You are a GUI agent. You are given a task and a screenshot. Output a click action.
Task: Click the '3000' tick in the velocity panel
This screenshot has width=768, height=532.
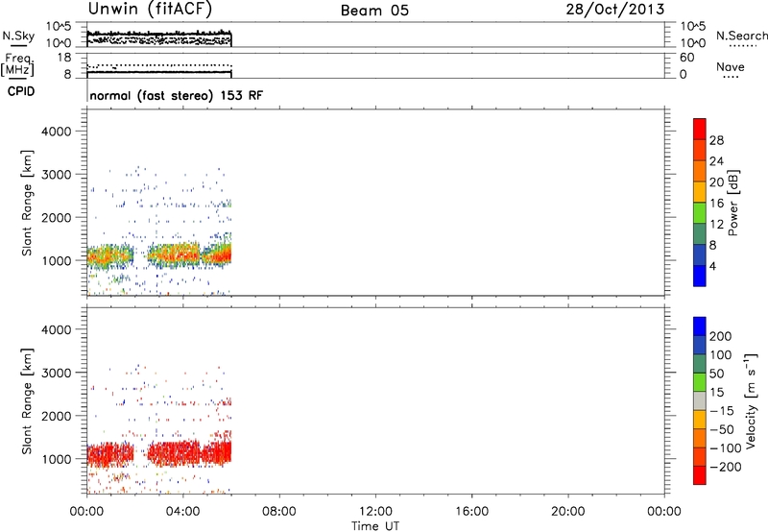(x=56, y=373)
